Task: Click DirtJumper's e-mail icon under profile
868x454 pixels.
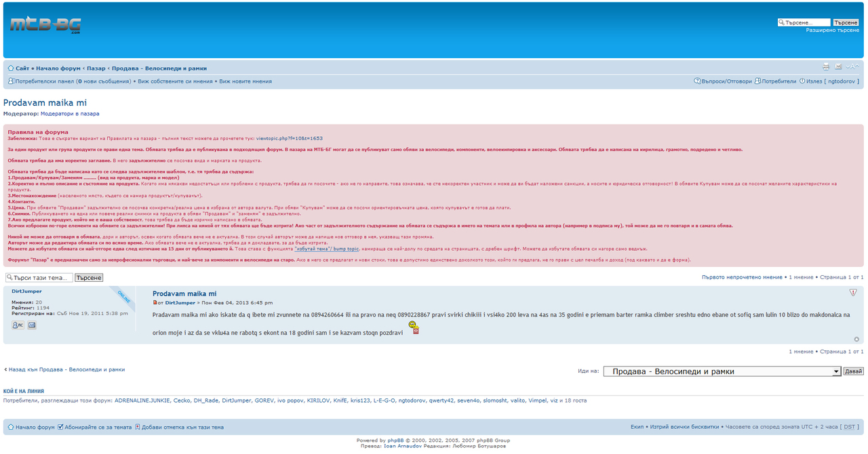Action: coord(32,325)
